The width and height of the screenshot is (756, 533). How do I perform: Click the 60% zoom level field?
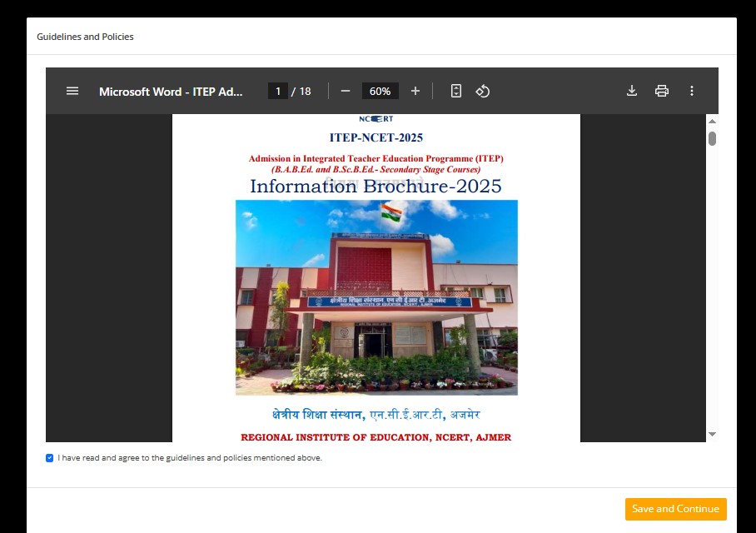tap(380, 91)
